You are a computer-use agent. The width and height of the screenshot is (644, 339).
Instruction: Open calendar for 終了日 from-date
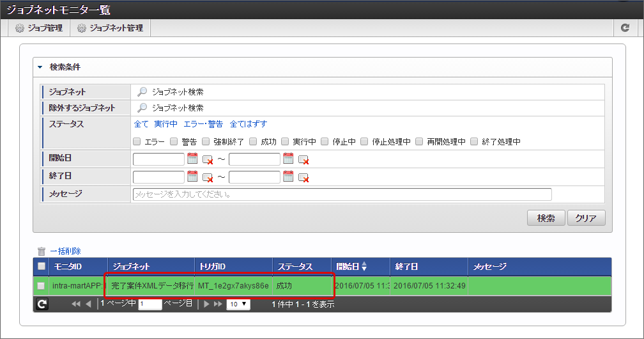(x=192, y=177)
